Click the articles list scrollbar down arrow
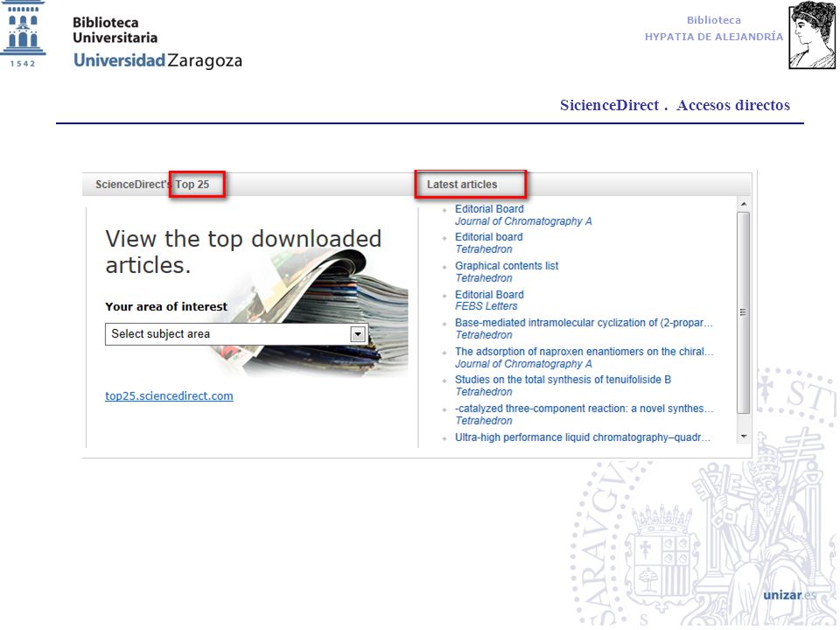This screenshot has width=840, height=630. (x=744, y=437)
